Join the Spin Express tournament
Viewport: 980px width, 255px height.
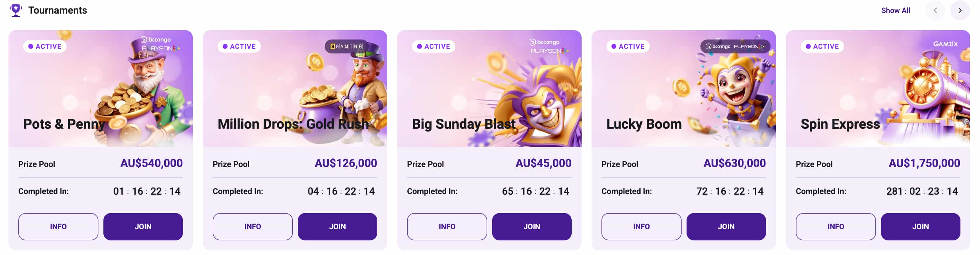point(921,226)
